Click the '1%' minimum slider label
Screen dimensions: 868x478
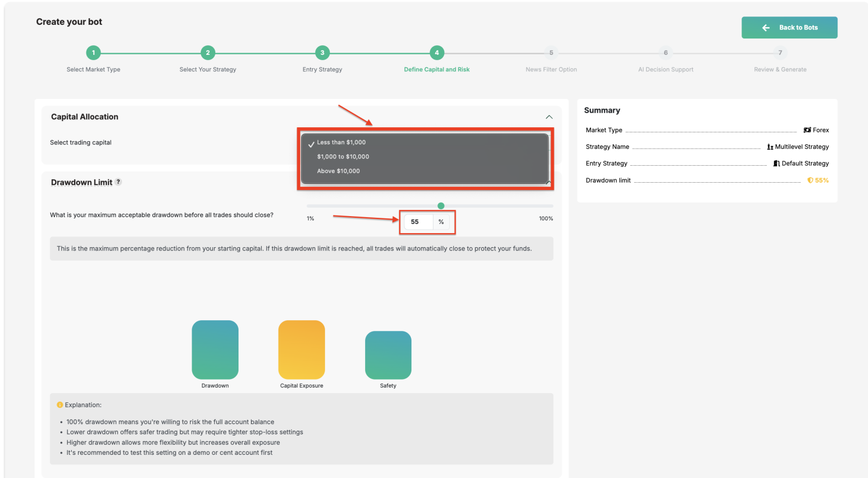[x=310, y=218]
